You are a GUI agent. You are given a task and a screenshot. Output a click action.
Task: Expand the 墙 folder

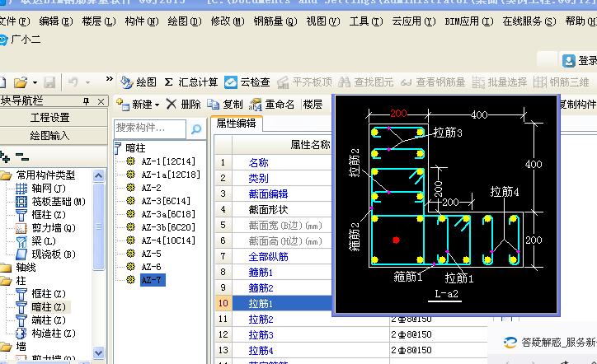[x=21, y=347]
